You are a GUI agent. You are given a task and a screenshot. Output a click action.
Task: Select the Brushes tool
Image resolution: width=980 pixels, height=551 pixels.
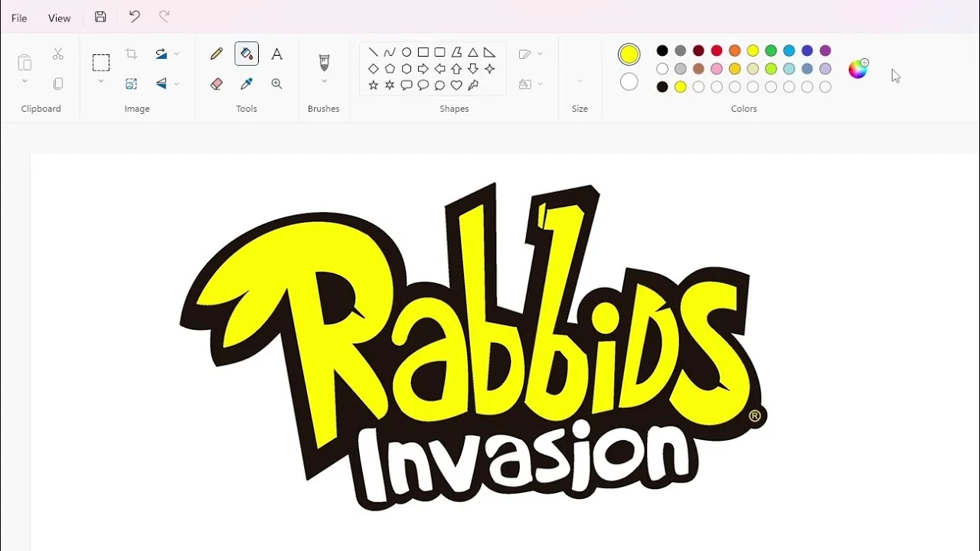click(x=324, y=62)
